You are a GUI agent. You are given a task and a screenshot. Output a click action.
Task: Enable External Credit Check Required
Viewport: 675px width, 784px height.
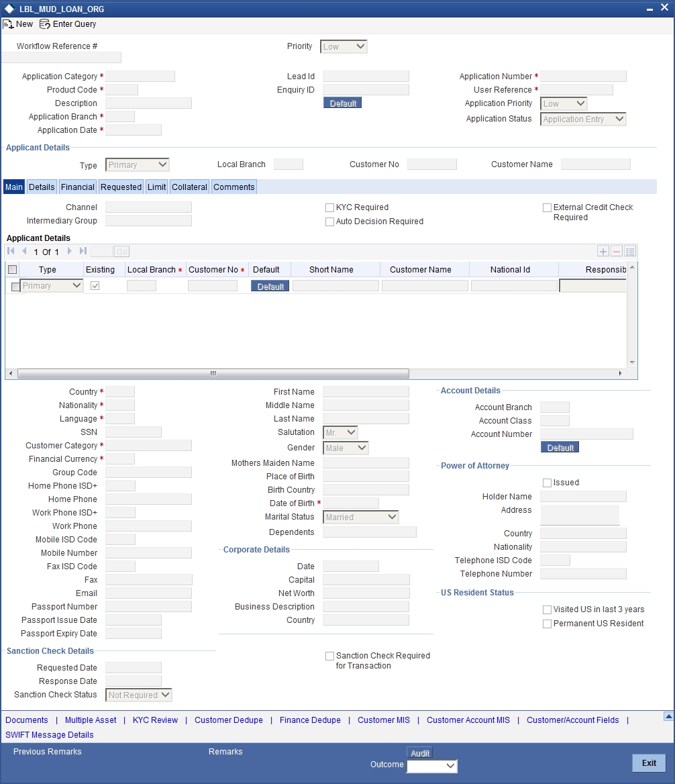(x=547, y=207)
